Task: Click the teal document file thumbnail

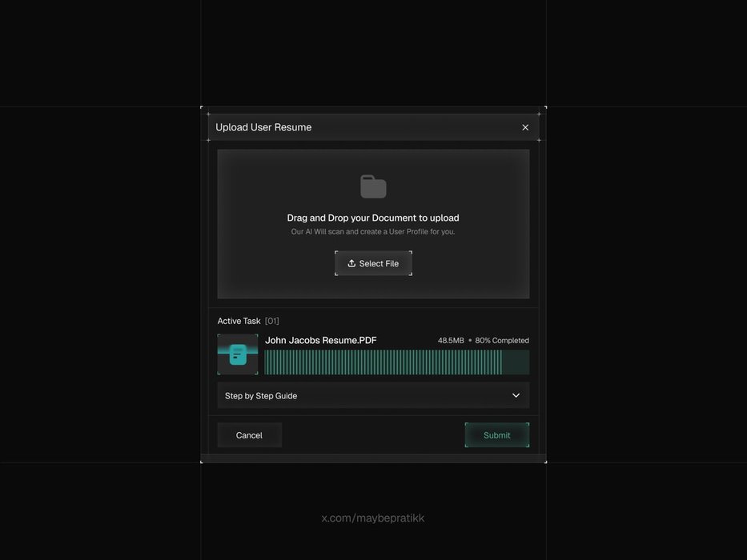Action: coord(238,354)
